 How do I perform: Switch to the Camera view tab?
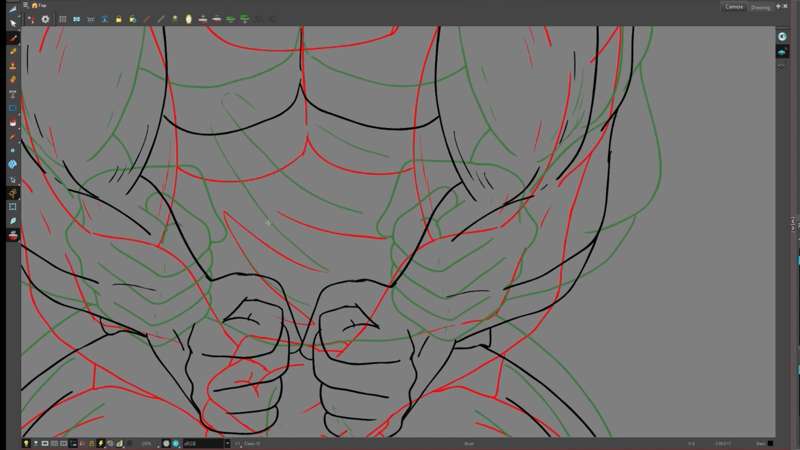pyautogui.click(x=734, y=7)
